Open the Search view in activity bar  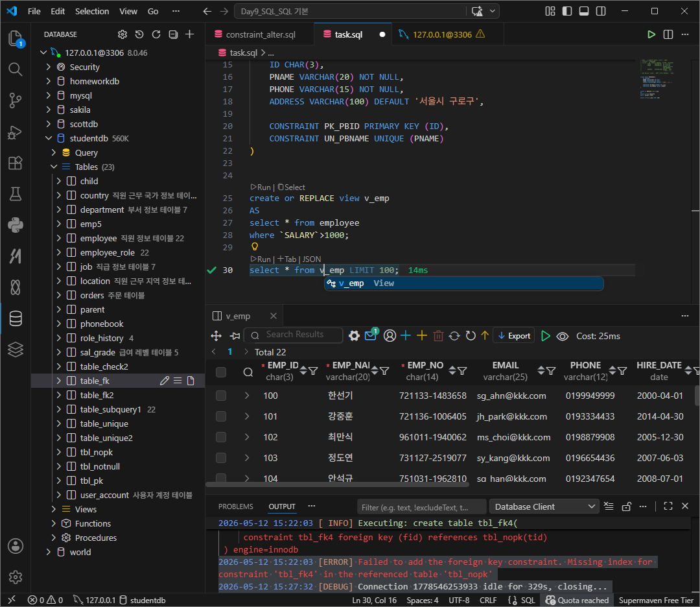16,69
